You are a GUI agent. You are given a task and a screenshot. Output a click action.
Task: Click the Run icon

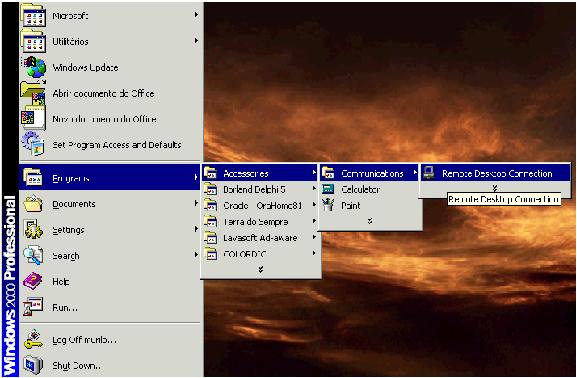tap(33, 307)
